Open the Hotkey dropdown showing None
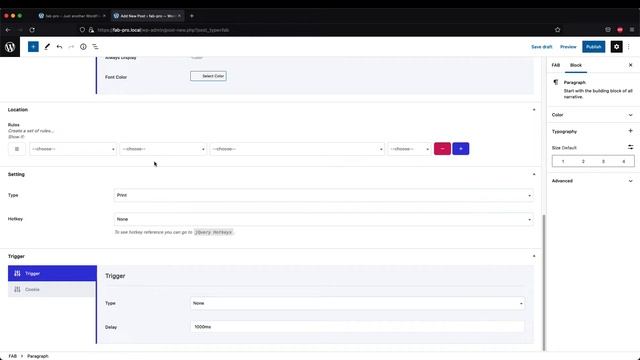Viewport: 640px width, 360px height. [324, 219]
